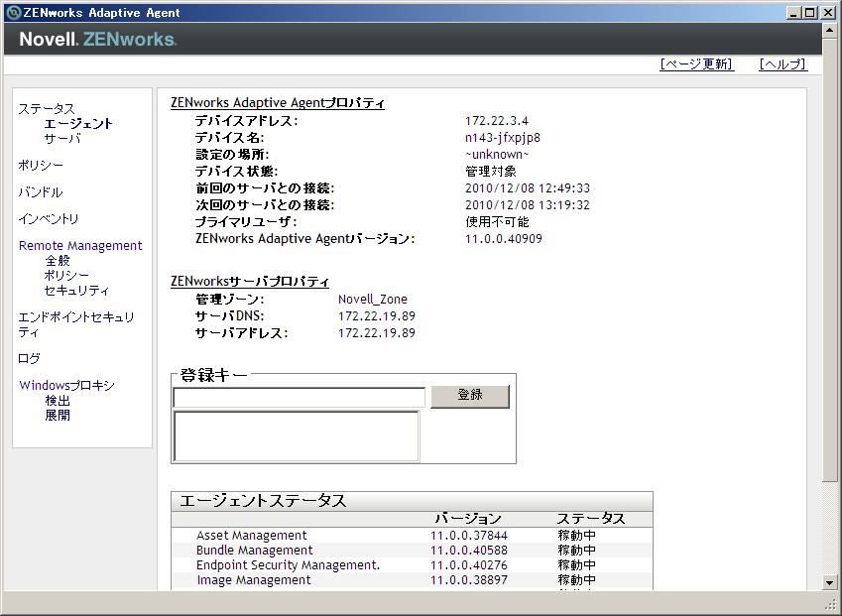Open Remote Management 全般 page
The image size is (842, 616).
click(x=58, y=261)
